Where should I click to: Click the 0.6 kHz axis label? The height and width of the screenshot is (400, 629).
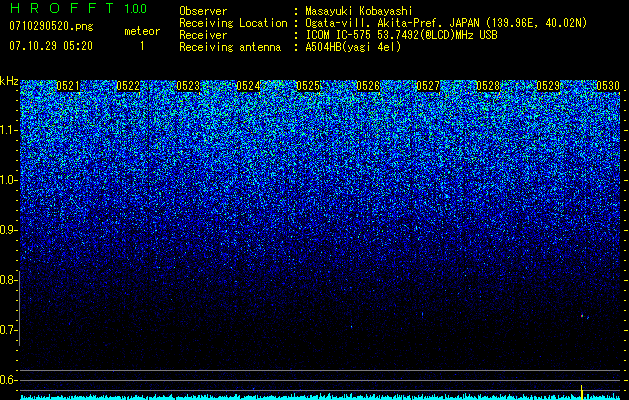(x=7, y=380)
